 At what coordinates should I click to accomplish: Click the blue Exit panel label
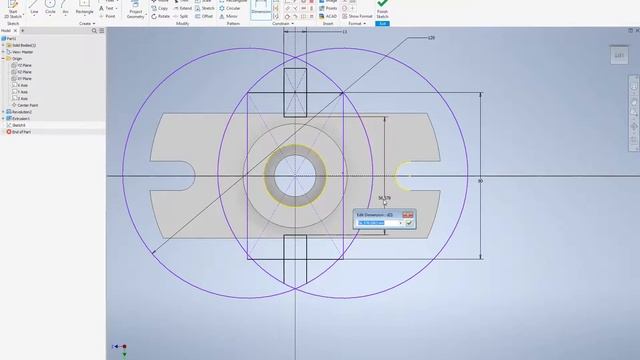[x=382, y=24]
